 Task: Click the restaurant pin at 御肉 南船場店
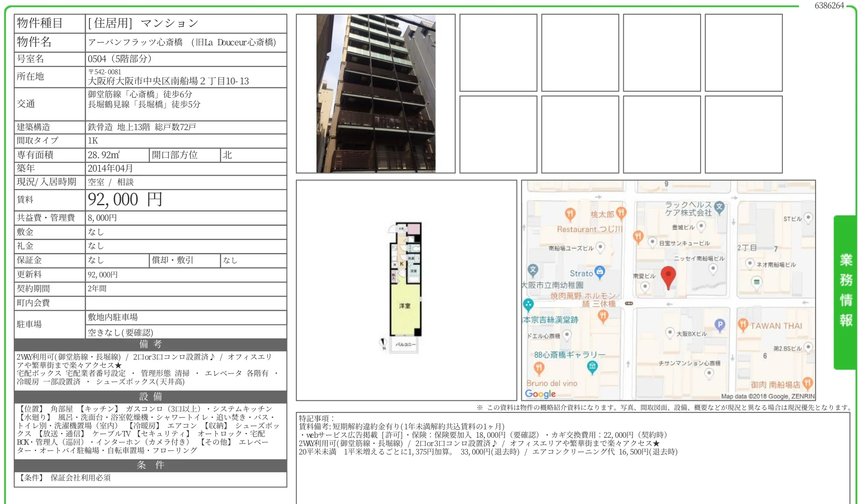(807, 382)
